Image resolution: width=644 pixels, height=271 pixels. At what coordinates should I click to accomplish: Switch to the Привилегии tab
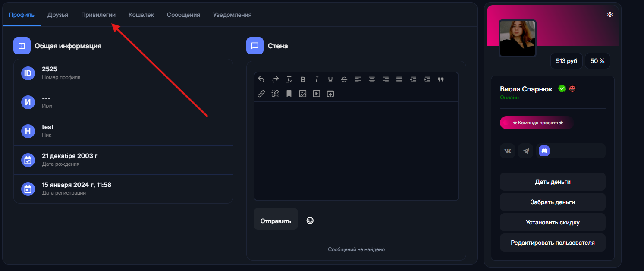pyautogui.click(x=98, y=15)
